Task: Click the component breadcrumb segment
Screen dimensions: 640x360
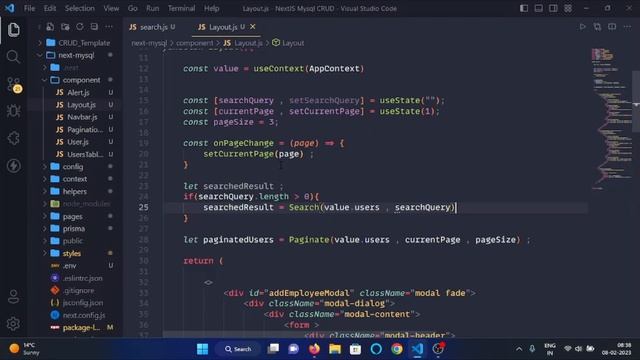Action: (194, 43)
